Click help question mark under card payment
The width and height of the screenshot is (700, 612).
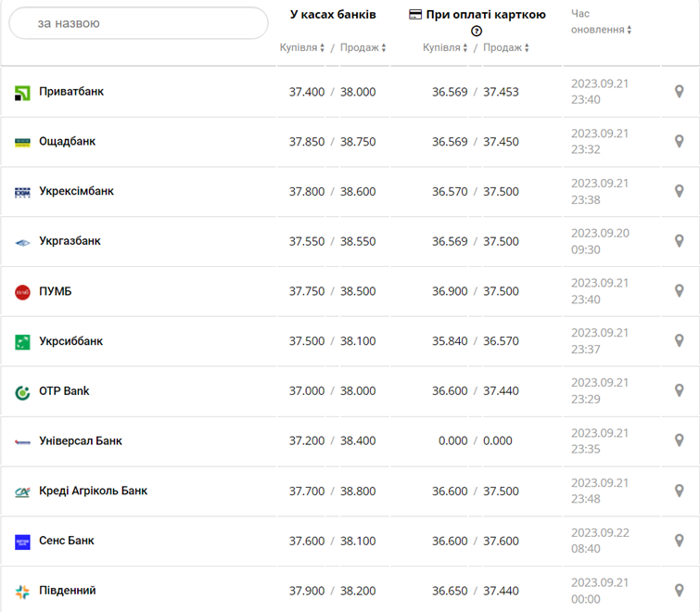[477, 31]
